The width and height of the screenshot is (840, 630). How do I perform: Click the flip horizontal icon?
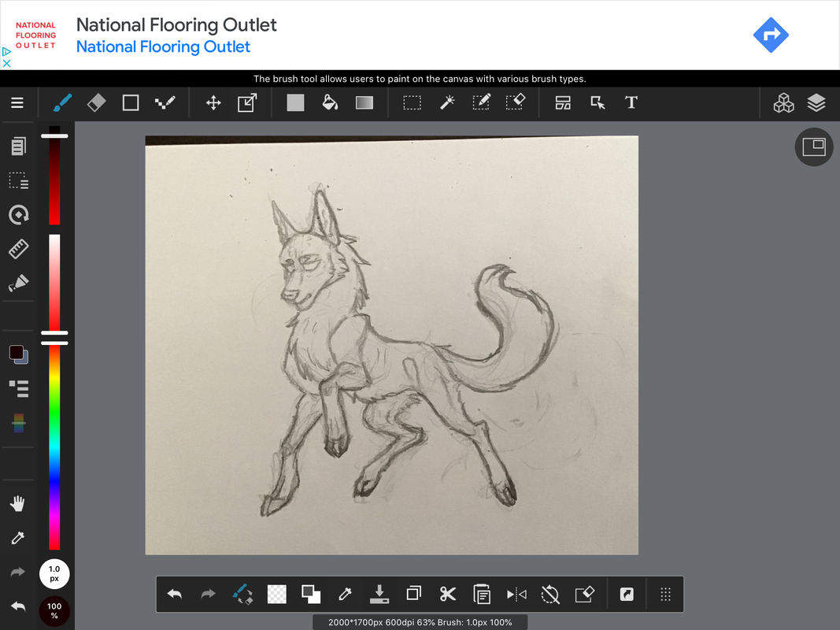(516, 594)
